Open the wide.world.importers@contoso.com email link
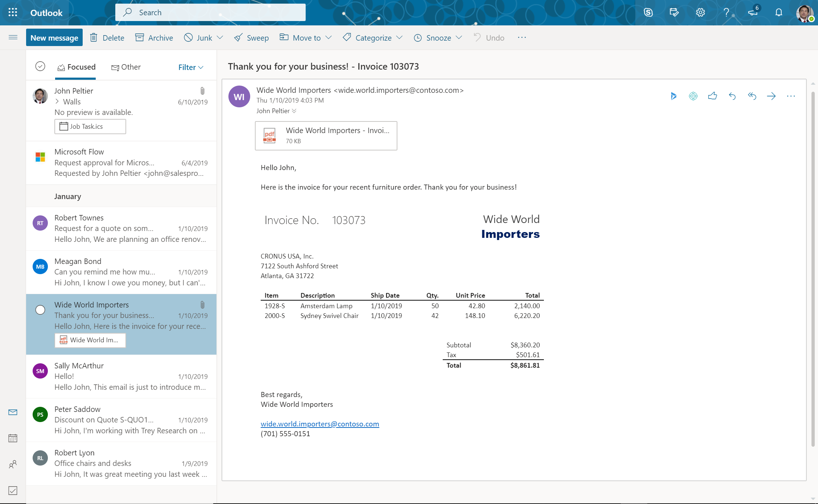 320,424
